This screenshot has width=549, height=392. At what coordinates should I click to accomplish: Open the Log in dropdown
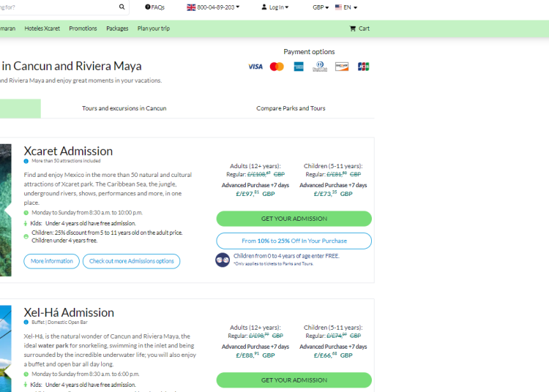[x=274, y=7]
